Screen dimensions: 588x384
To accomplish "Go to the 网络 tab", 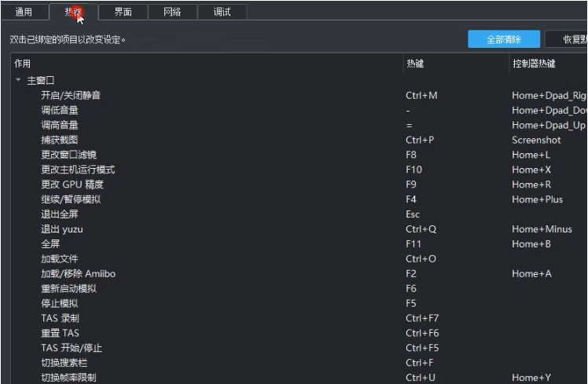I will 172,12.
